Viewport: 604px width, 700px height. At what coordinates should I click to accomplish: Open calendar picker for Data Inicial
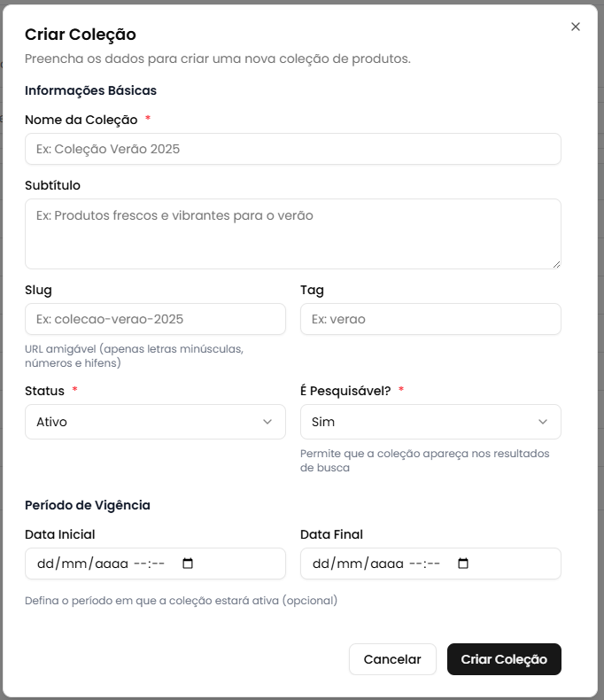click(187, 564)
